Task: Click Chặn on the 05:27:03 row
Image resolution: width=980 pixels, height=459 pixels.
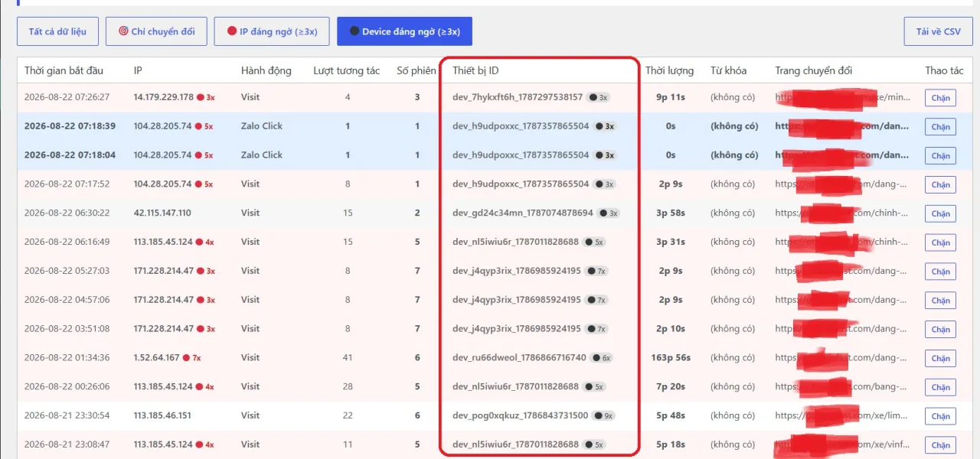Action: [x=940, y=272]
